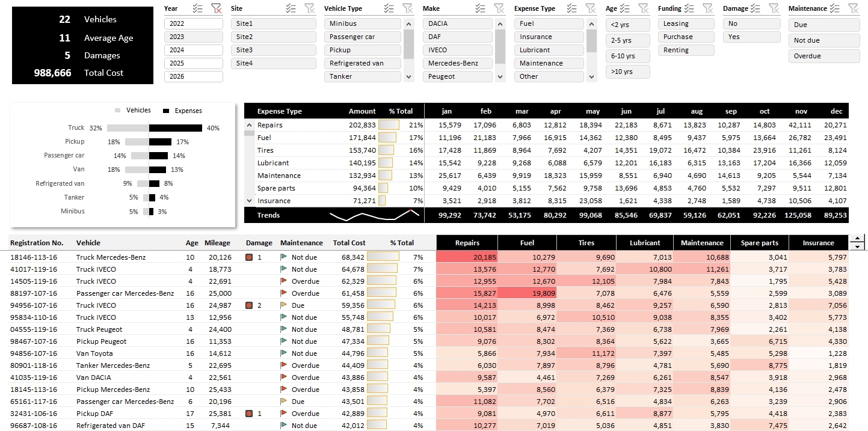Image resolution: width=868 pixels, height=431 pixels.
Task: Select 2022 in the Year slicer
Action: [194, 23]
